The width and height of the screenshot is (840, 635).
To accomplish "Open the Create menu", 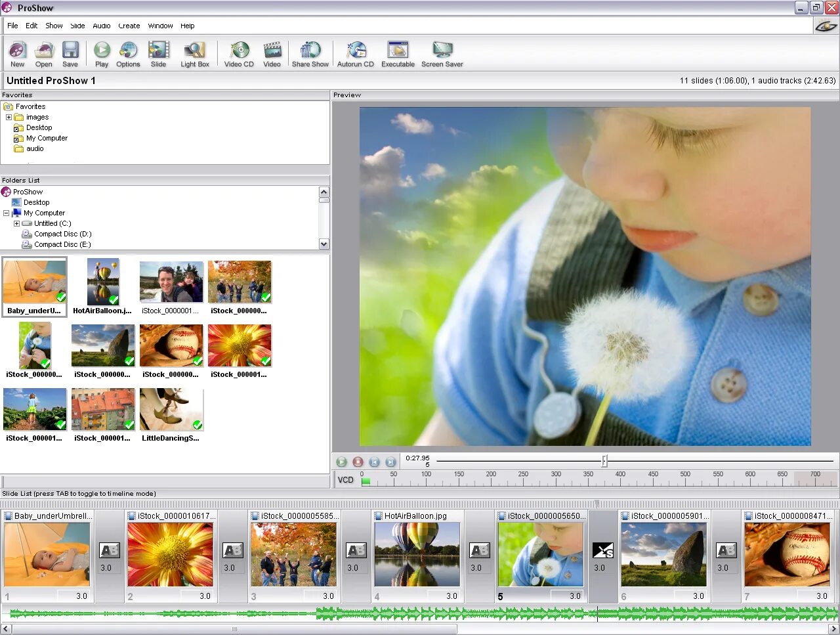I will tap(129, 26).
